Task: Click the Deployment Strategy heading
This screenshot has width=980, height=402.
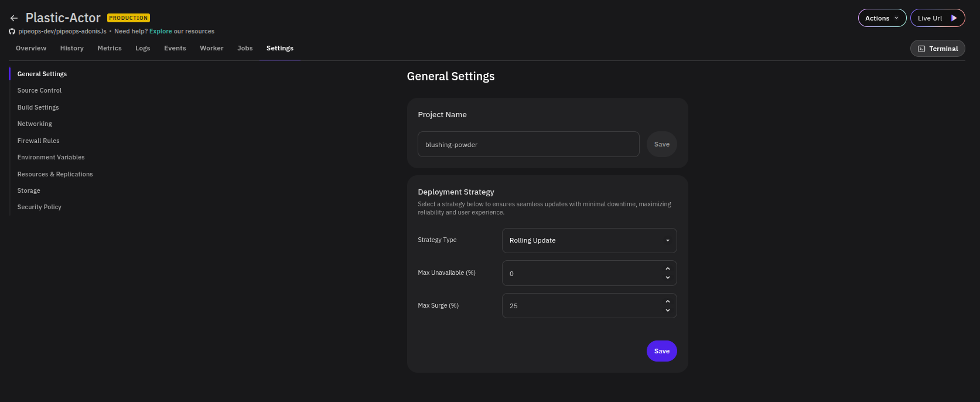Action: point(456,192)
